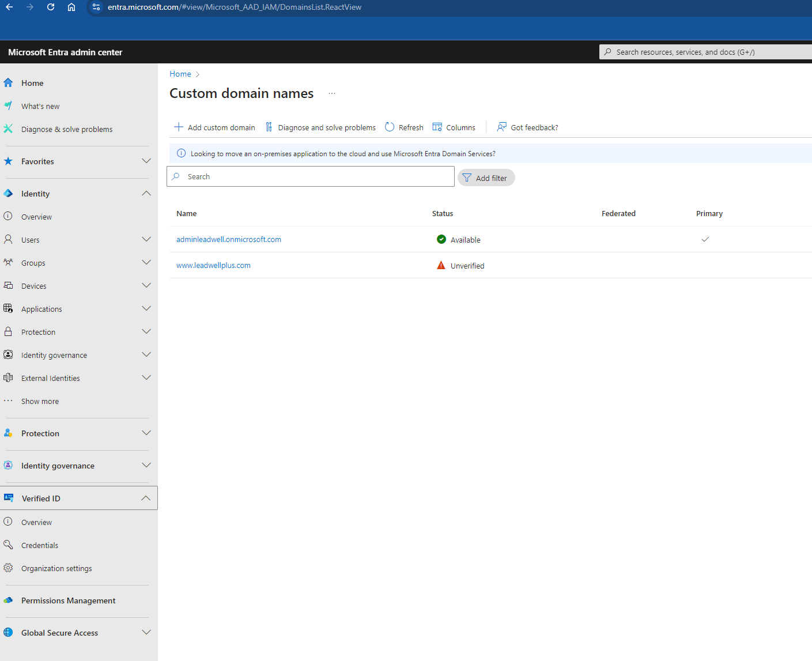Click the Permissions Management cloud icon
812x661 pixels.
click(8, 600)
